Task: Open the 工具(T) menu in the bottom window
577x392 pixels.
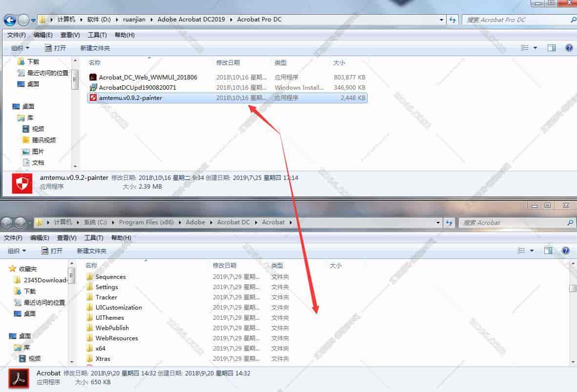Action: (x=94, y=238)
